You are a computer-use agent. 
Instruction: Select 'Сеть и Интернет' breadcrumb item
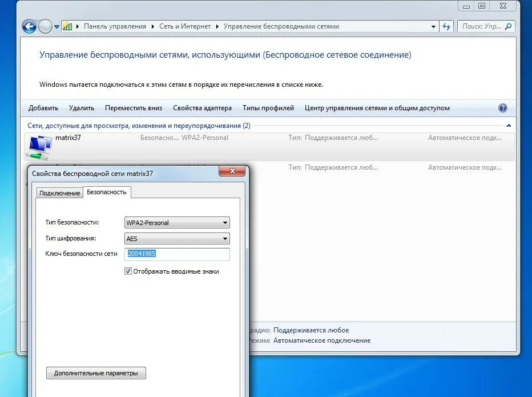pos(185,26)
